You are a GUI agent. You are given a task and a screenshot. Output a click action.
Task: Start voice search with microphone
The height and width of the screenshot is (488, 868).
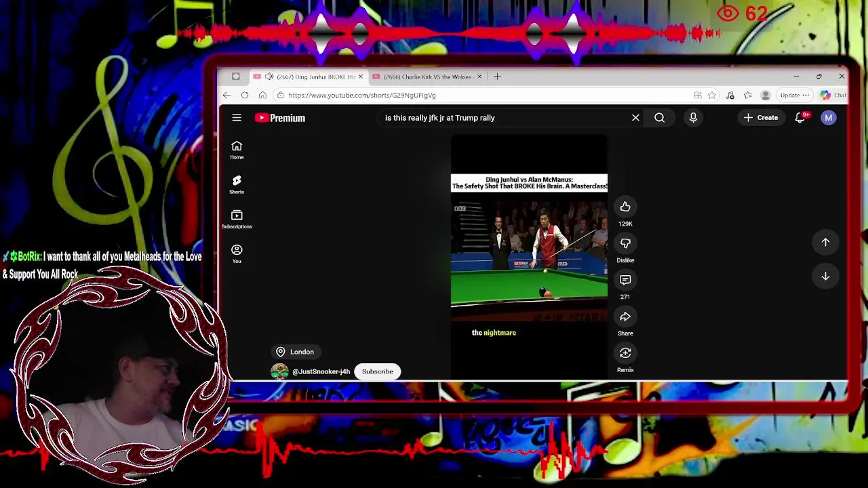[693, 118]
